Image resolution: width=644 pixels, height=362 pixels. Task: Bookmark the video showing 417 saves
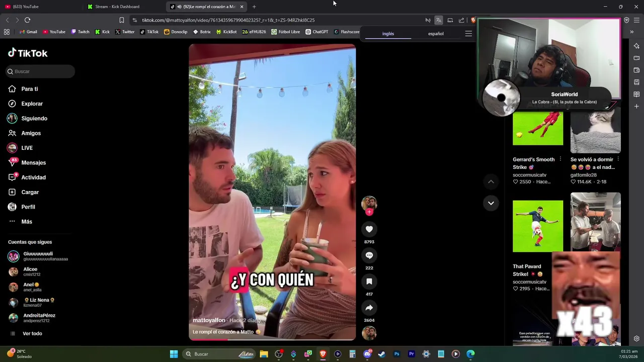[x=369, y=282]
